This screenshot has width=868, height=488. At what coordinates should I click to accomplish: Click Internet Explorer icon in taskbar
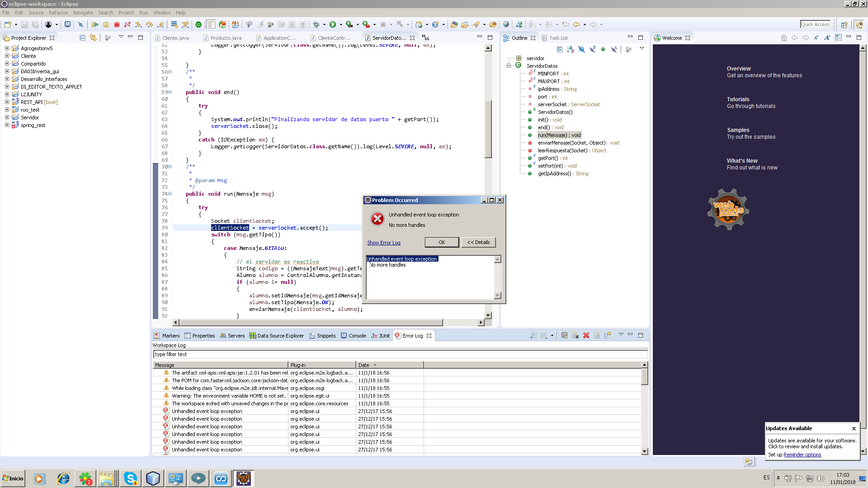point(63,479)
